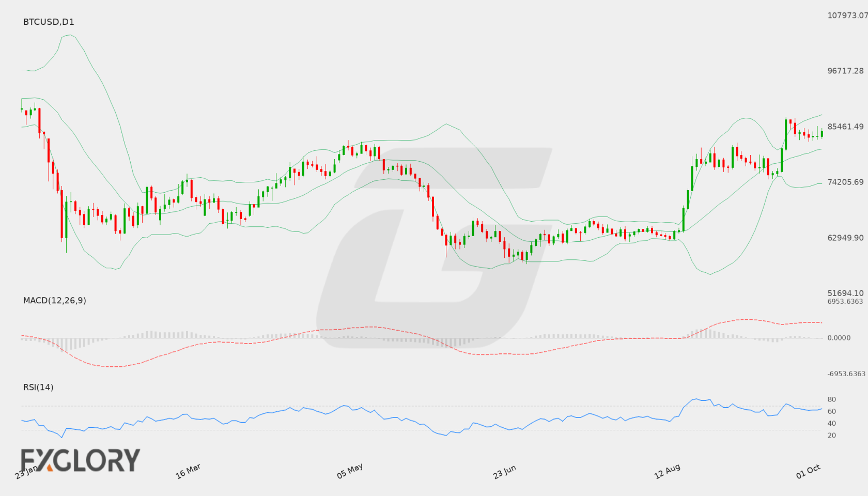Click the FXGLORY logo
This screenshot has width=868, height=496.
click(x=80, y=460)
